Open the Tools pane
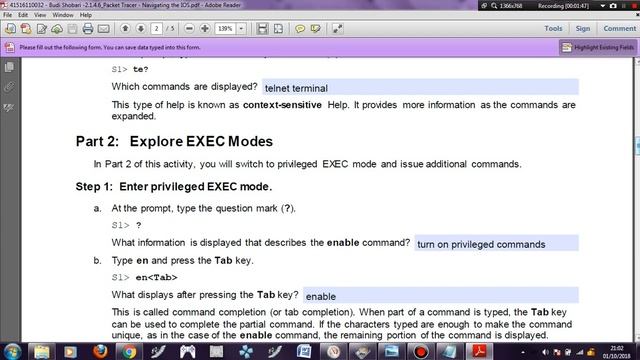The image size is (640, 360). 553,29
